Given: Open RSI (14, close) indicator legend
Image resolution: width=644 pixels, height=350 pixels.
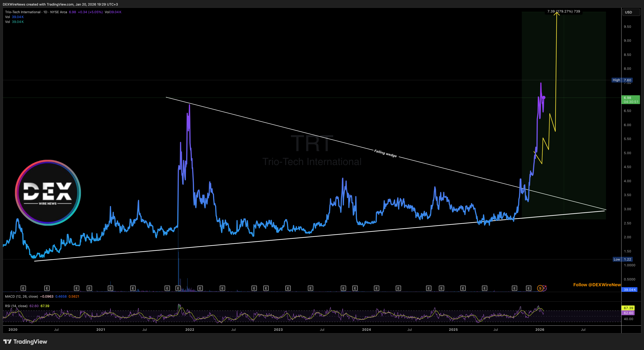Looking at the screenshot, I should pos(16,306).
